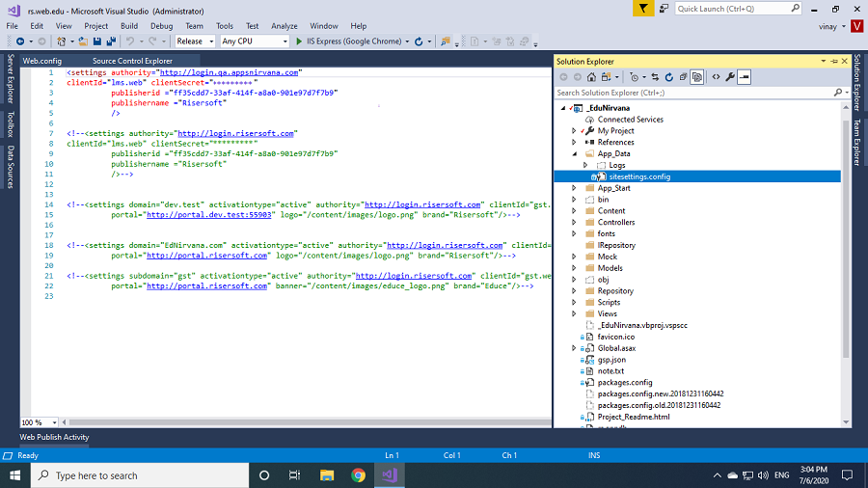
Task: Select the packages.config file
Action: pyautogui.click(x=624, y=382)
